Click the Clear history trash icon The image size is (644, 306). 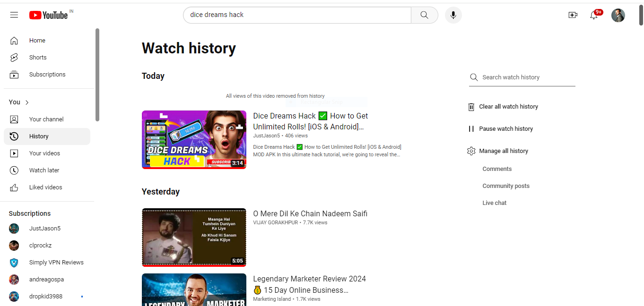pyautogui.click(x=471, y=107)
